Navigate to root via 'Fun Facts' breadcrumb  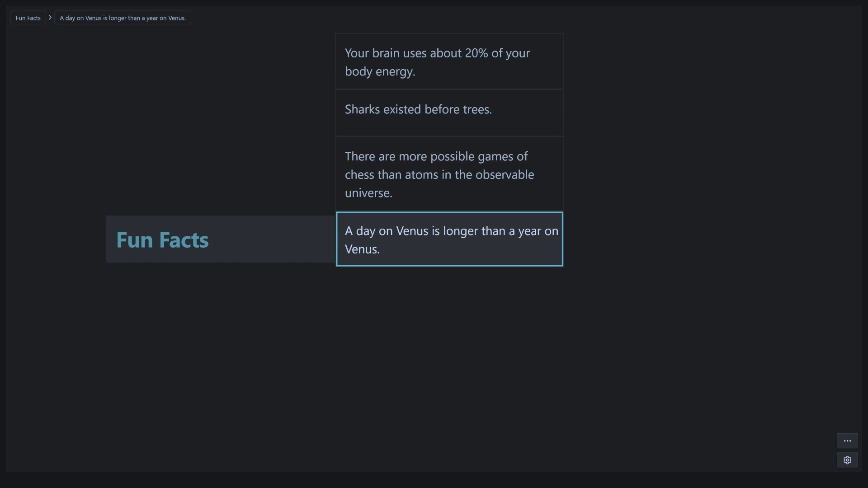click(x=28, y=18)
